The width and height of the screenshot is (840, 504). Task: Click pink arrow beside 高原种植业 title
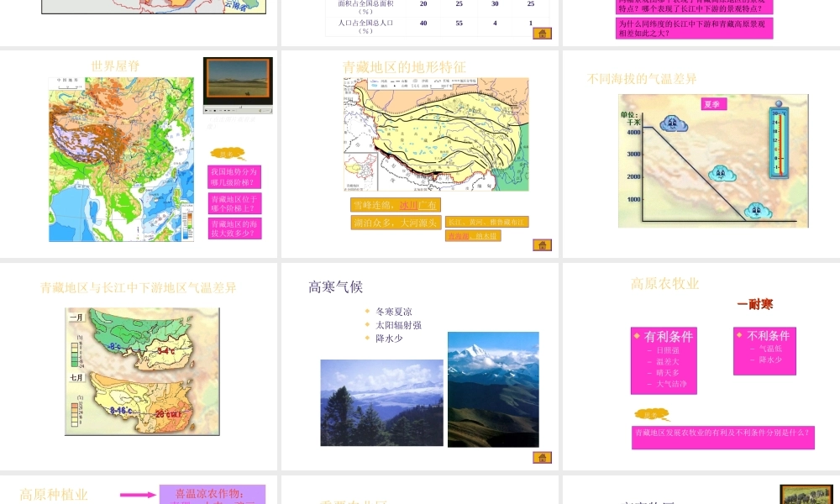(x=139, y=495)
